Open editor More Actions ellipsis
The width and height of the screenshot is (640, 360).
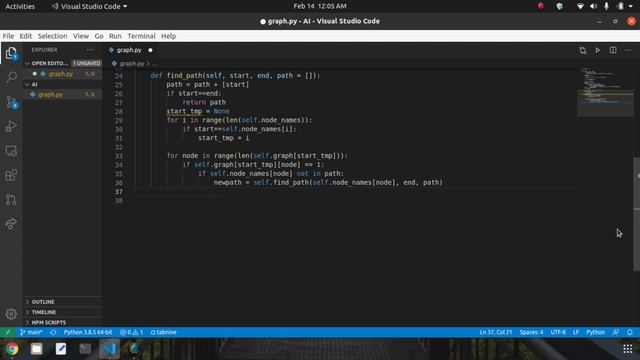tap(628, 50)
